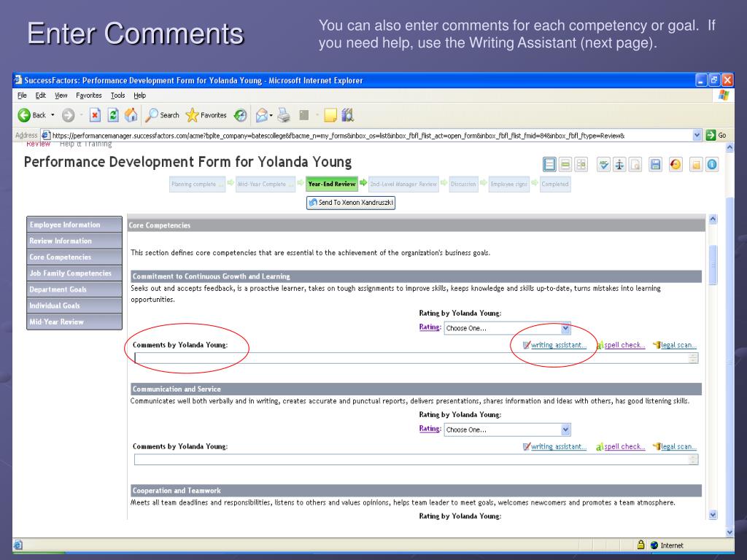Screen dimensions: 747x560
Task: Click the Mail envelope toolbar icon
Action: 262,115
